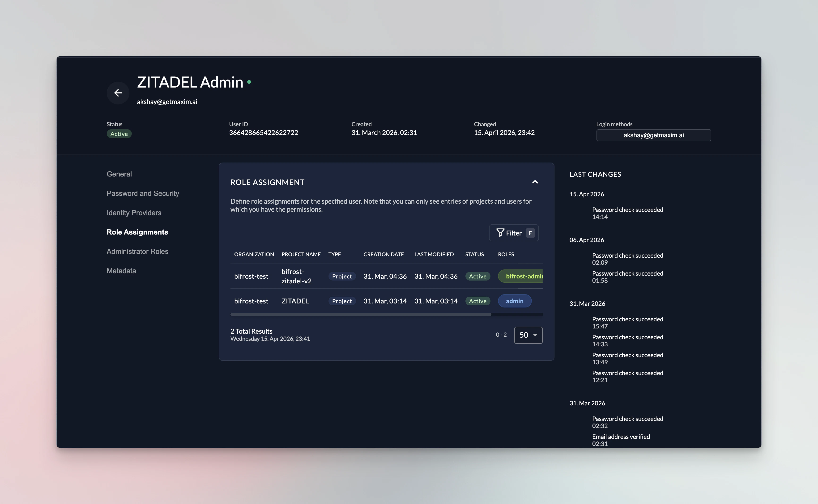Click the horizontal table scrollbar

(361, 314)
